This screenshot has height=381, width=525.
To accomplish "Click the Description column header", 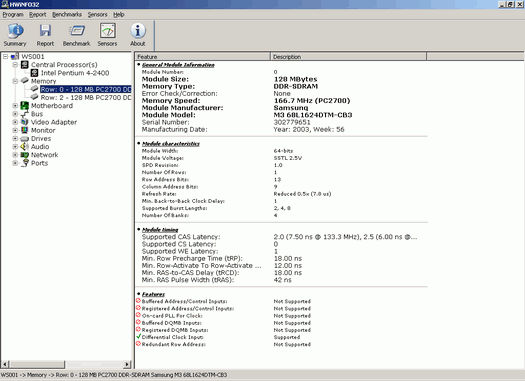I will pyautogui.click(x=348, y=57).
